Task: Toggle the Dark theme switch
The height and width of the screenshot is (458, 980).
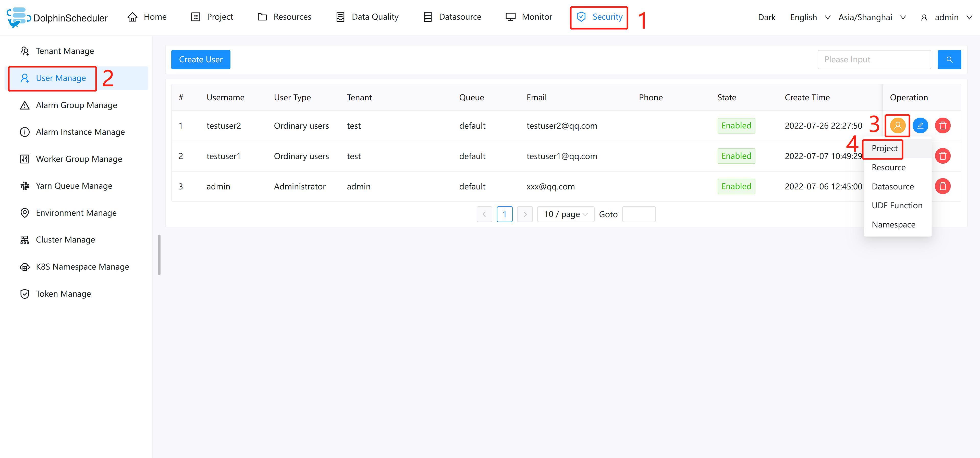Action: [766, 18]
